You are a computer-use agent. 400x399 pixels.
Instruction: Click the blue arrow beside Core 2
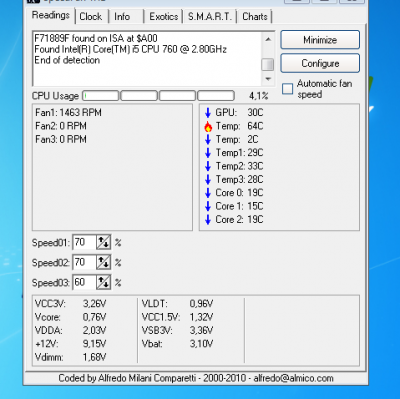coord(208,219)
